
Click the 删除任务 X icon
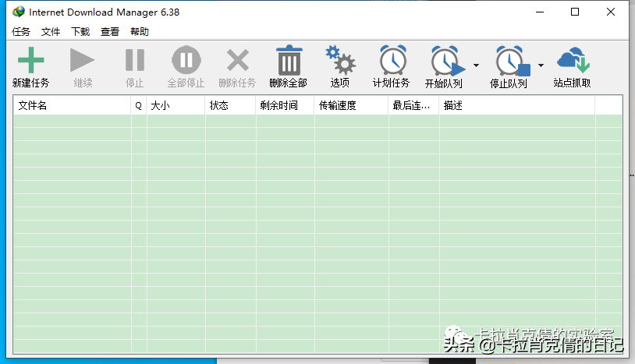238,60
